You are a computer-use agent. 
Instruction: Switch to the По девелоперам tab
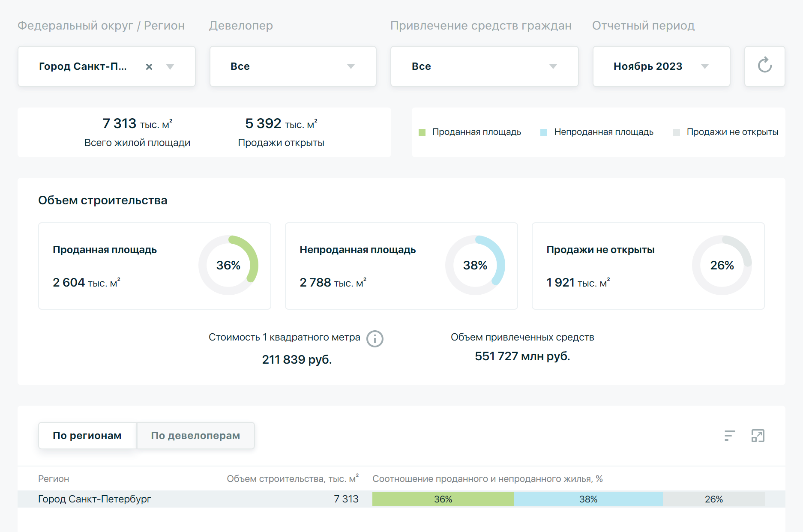(x=195, y=436)
